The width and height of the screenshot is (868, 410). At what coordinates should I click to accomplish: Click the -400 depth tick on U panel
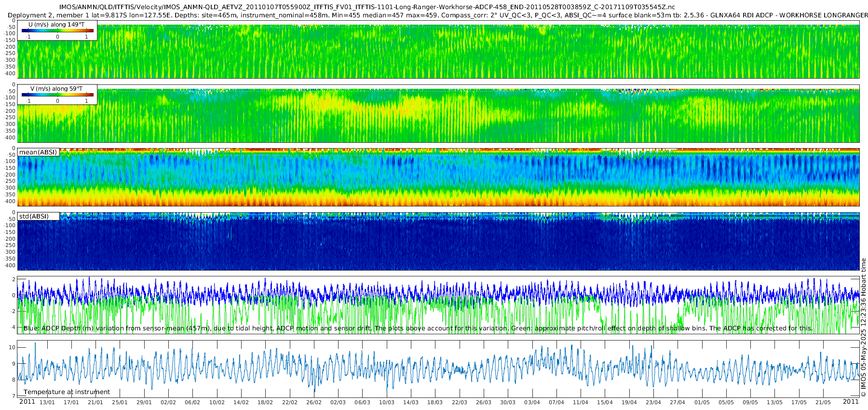10,73
